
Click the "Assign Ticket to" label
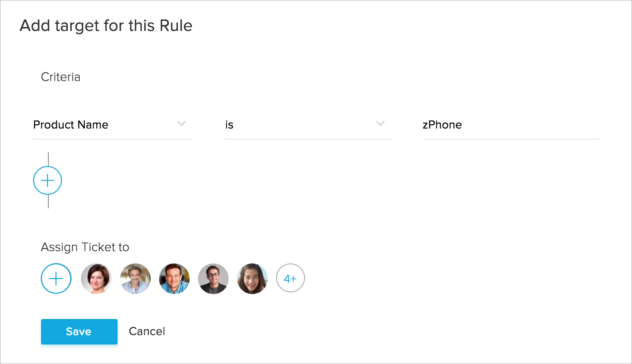click(x=85, y=247)
